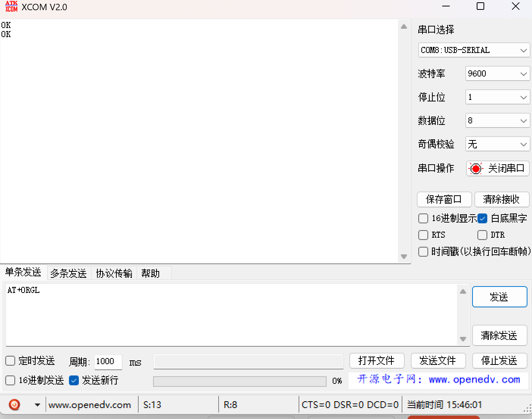Click www.openedv.com in the status bar
The width and height of the screenshot is (532, 419).
coord(90,405)
